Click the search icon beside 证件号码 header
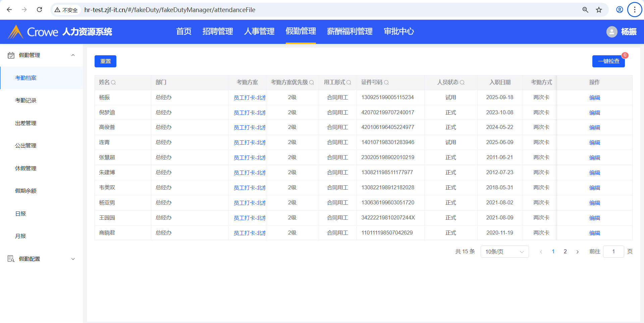 point(386,82)
